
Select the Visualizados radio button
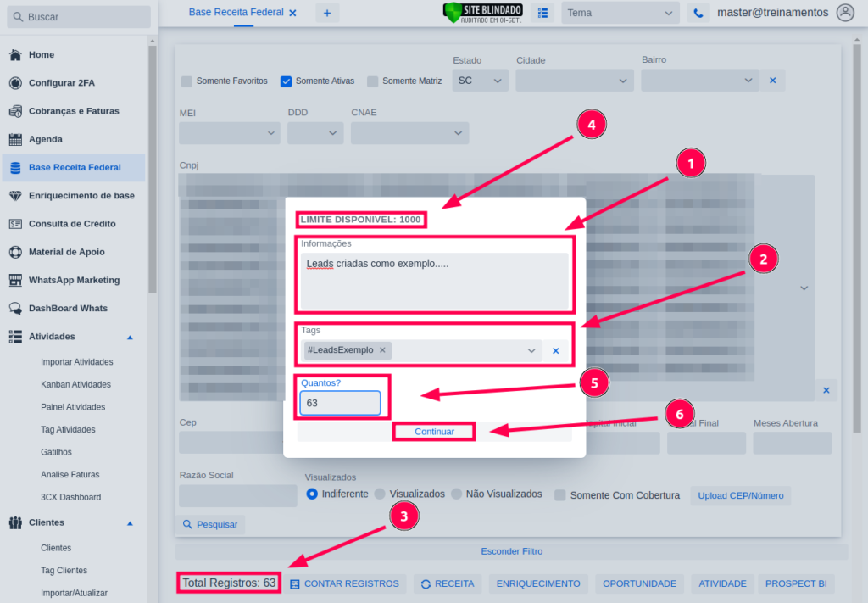(x=380, y=494)
